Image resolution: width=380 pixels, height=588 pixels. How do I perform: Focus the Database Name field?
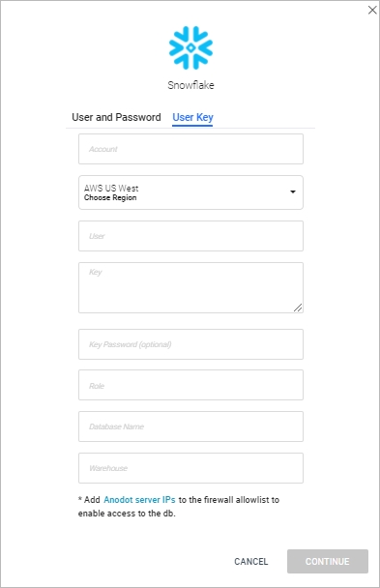(190, 426)
